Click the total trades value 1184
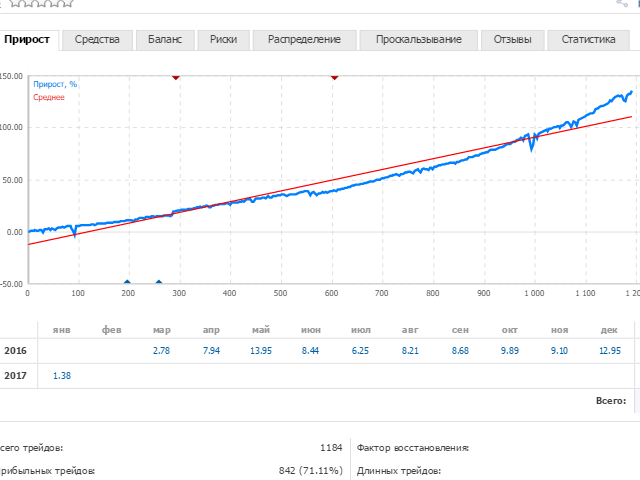Image resolution: width=640 pixels, height=480 pixels. pos(331,448)
